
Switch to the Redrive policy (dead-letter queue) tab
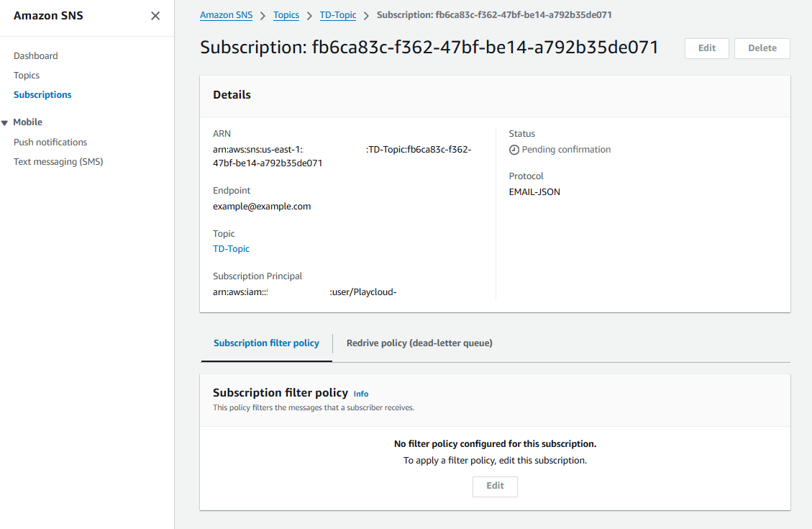tap(419, 343)
